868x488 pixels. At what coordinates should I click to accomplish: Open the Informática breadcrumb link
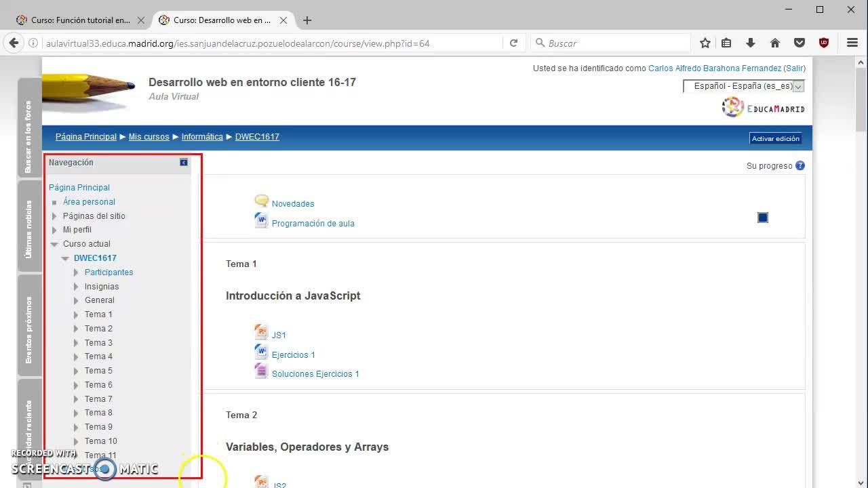coord(202,137)
